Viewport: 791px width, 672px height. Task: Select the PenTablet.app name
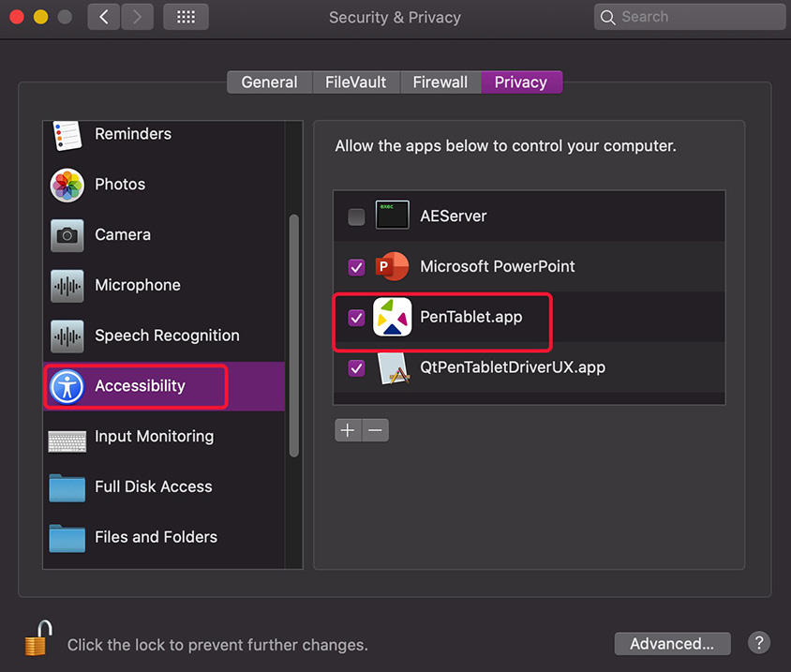[x=471, y=317]
